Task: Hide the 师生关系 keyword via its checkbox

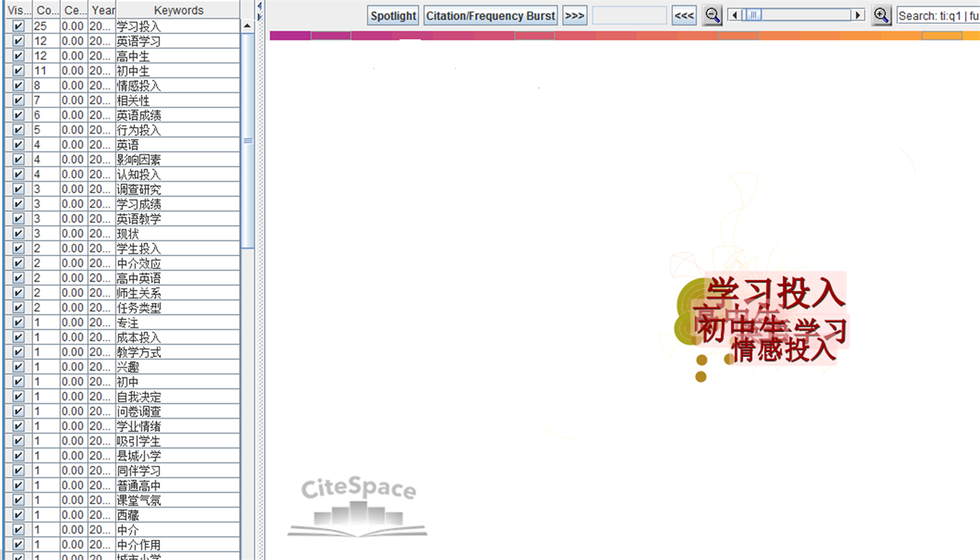Action: (x=18, y=293)
